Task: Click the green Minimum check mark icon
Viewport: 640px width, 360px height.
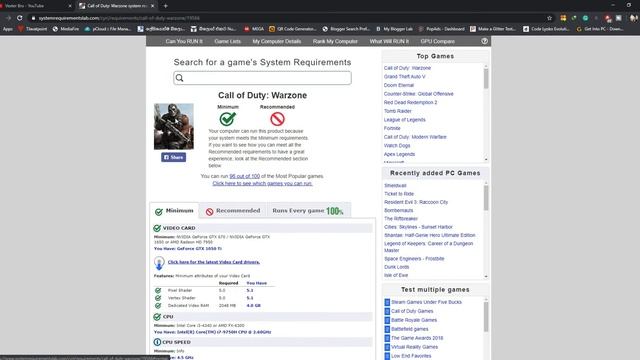Action: (227, 119)
